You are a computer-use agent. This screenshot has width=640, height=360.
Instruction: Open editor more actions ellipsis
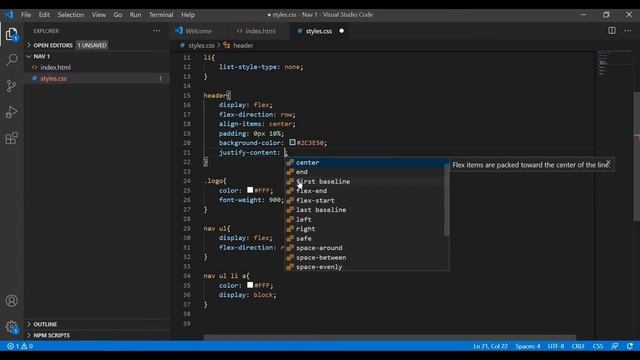click(x=628, y=31)
